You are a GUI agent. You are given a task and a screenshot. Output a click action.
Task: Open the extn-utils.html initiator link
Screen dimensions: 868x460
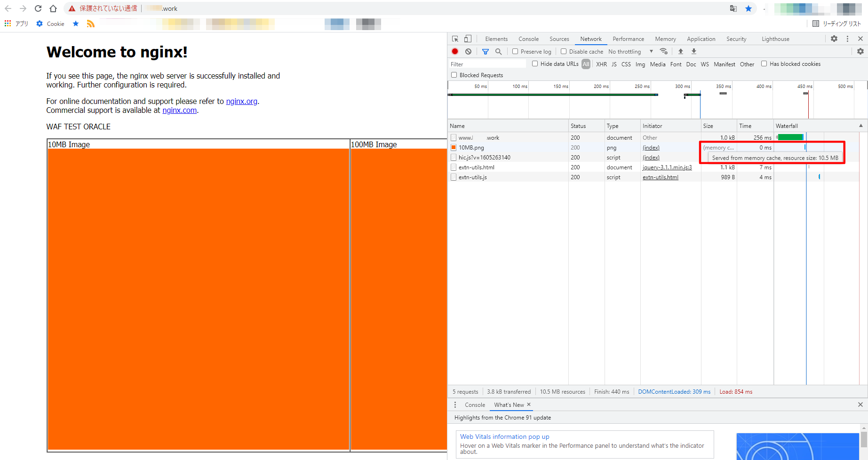tap(661, 177)
